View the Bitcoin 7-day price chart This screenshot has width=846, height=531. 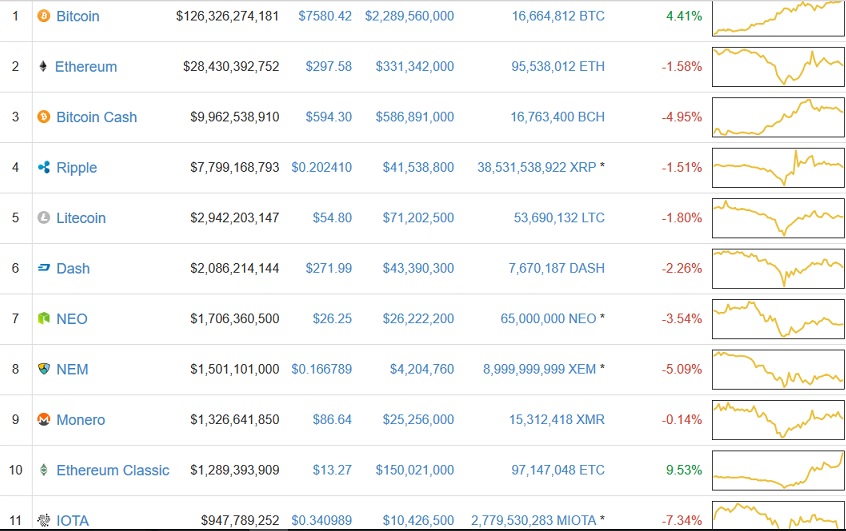click(x=777, y=17)
